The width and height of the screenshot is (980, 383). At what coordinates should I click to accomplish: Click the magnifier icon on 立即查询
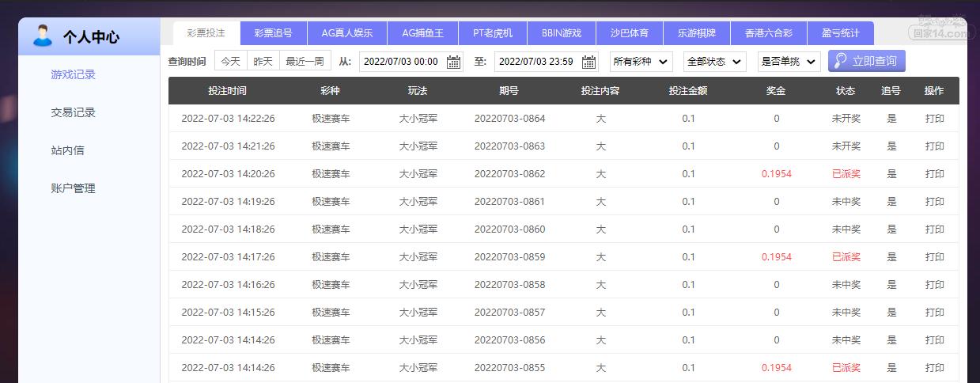841,61
